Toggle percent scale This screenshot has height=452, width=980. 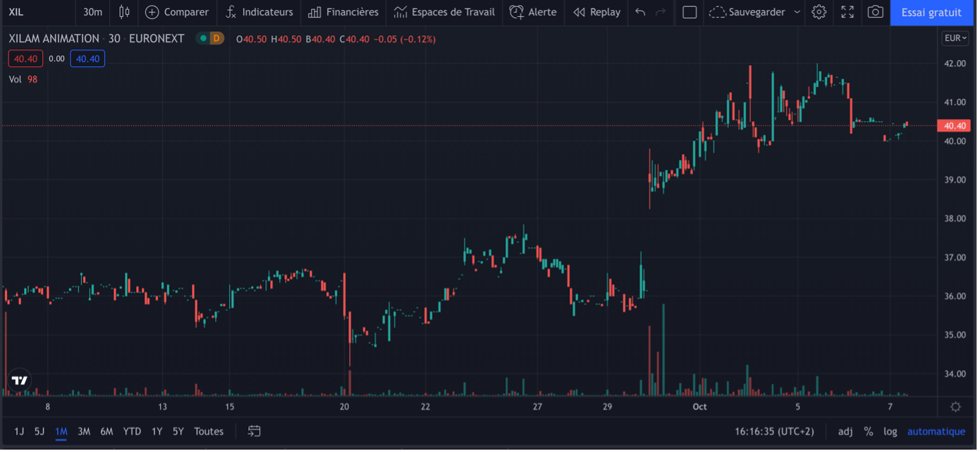[x=869, y=432]
